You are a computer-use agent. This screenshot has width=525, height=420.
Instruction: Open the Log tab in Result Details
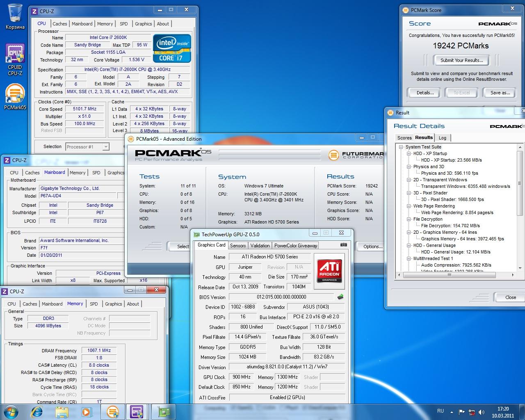click(443, 138)
